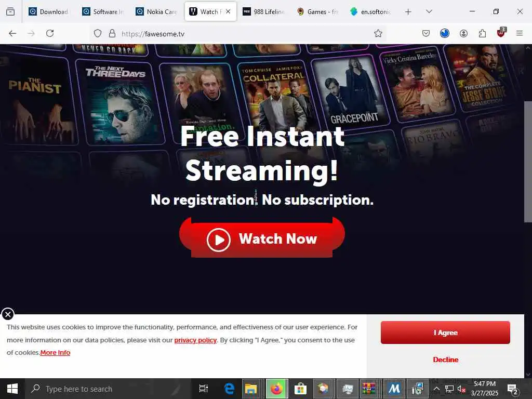Switch to the Software In tab

pos(103,11)
